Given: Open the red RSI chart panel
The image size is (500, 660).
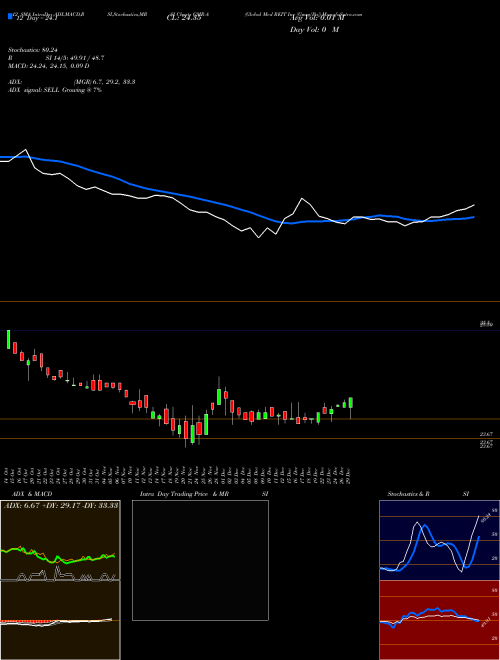Looking at the screenshot, I should tap(439, 620).
